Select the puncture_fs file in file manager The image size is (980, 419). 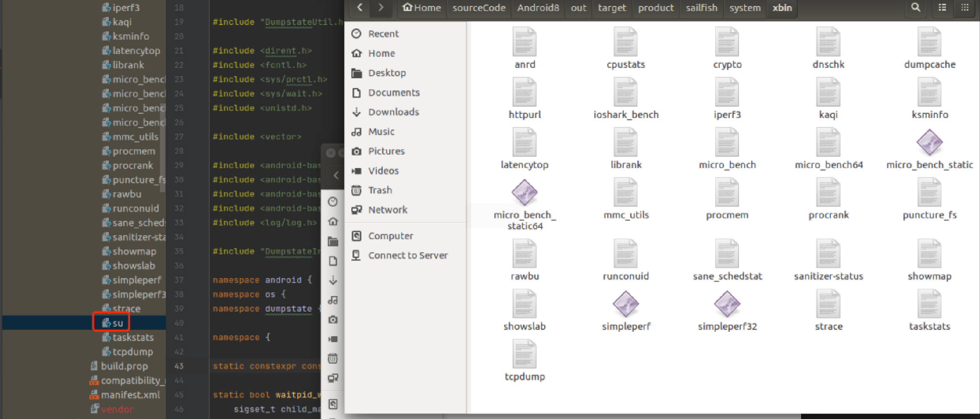(x=930, y=198)
